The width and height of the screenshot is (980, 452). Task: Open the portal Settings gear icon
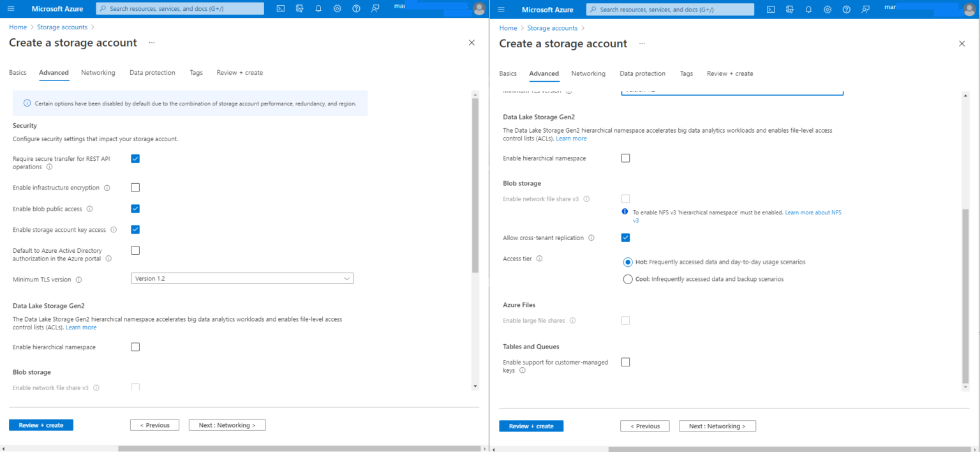click(x=338, y=8)
